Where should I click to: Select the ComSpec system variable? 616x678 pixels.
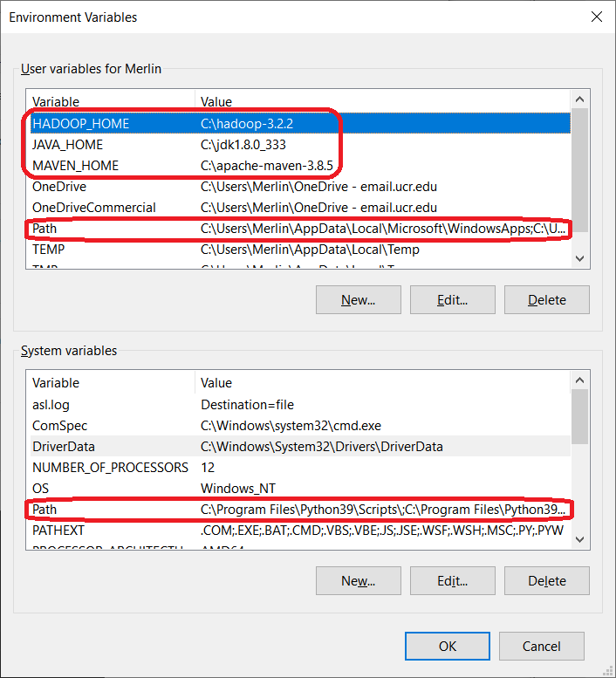coord(300,426)
